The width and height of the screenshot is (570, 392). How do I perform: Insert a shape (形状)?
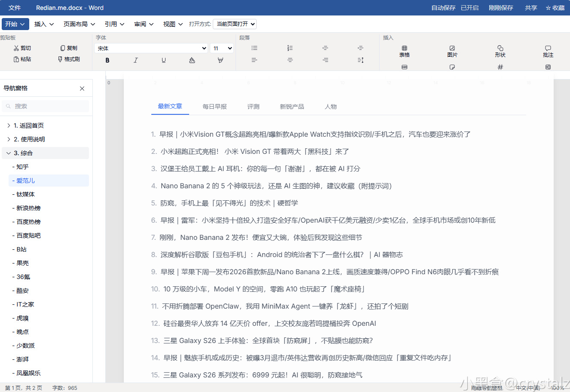[500, 51]
